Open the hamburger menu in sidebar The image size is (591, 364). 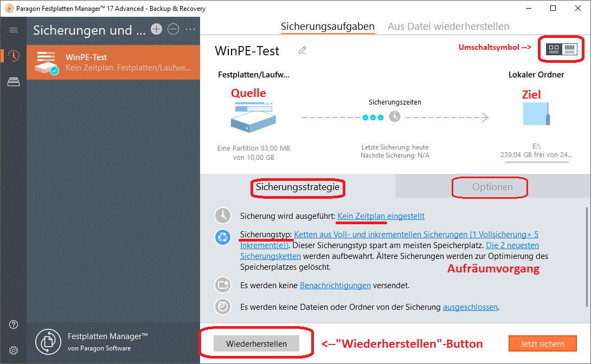click(x=14, y=30)
